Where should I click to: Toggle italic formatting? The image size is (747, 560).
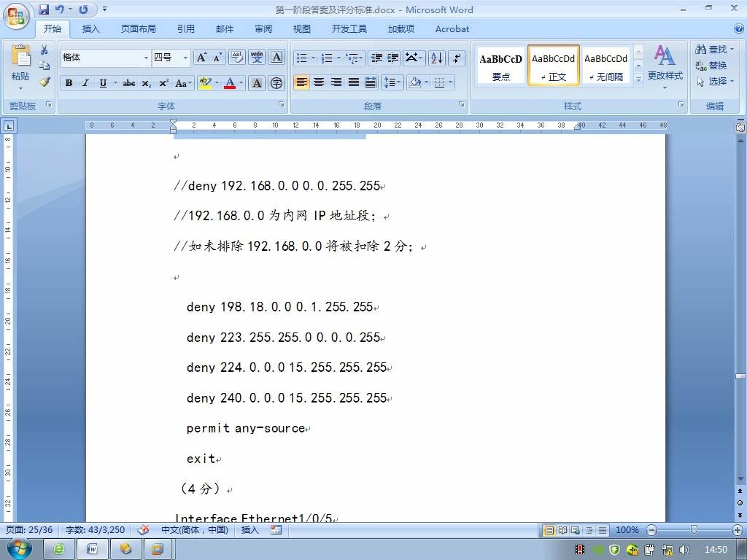[86, 83]
